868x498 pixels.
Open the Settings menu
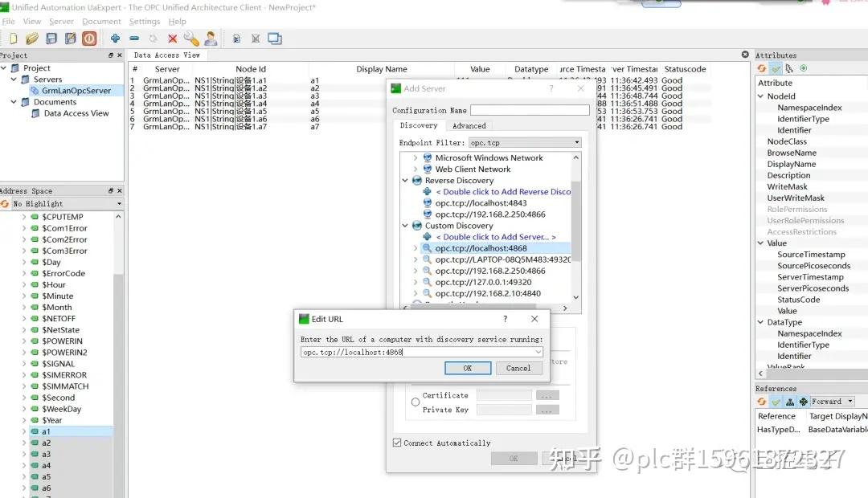pos(145,22)
